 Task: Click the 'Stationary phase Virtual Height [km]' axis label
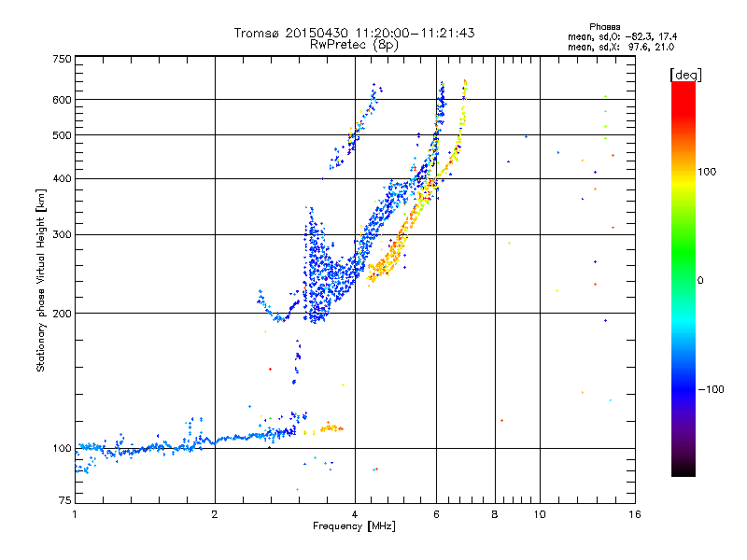click(x=40, y=281)
